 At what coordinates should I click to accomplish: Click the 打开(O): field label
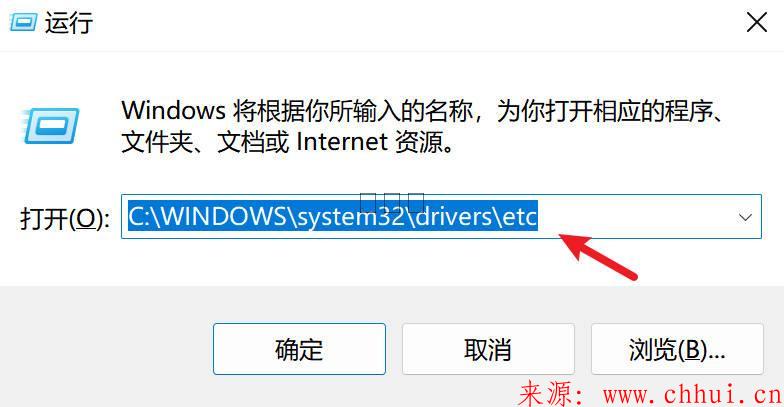[x=65, y=218]
